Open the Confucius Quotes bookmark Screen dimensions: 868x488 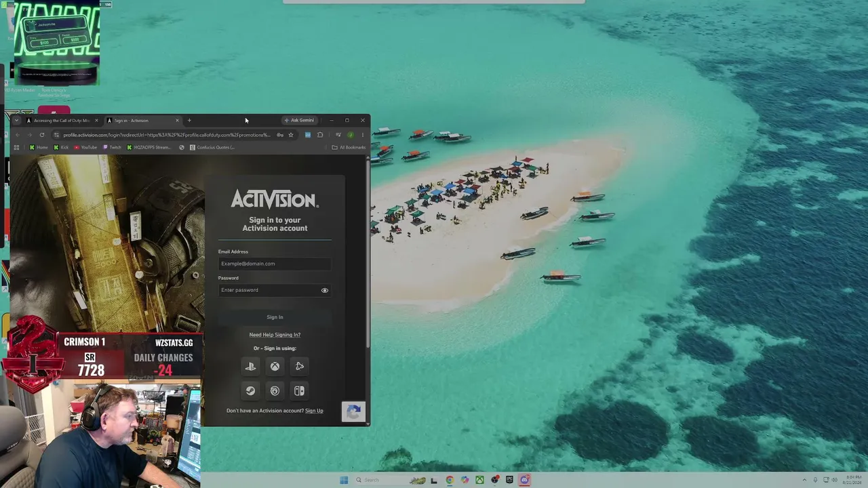coord(212,148)
